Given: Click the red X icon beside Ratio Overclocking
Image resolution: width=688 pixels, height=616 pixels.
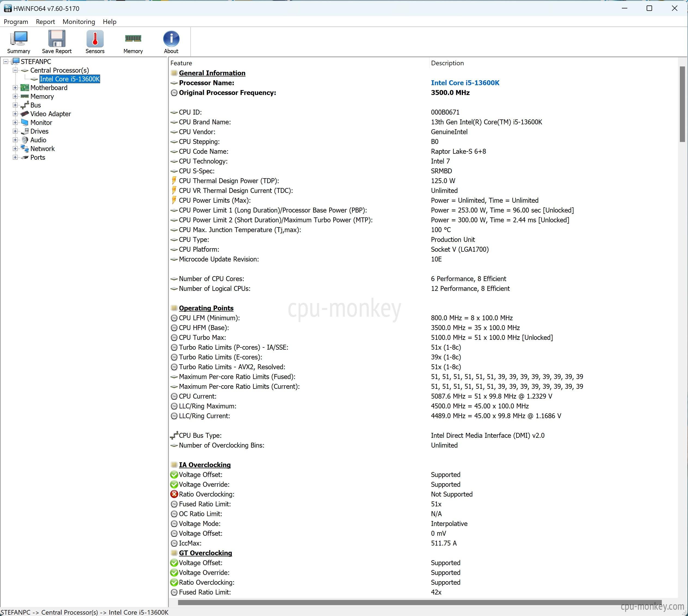Looking at the screenshot, I should 174,494.
